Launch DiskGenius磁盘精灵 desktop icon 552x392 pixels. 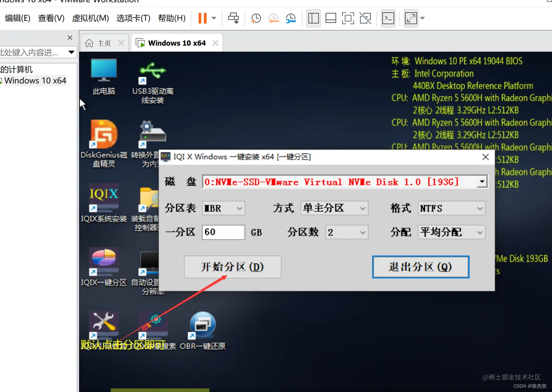tap(104, 144)
